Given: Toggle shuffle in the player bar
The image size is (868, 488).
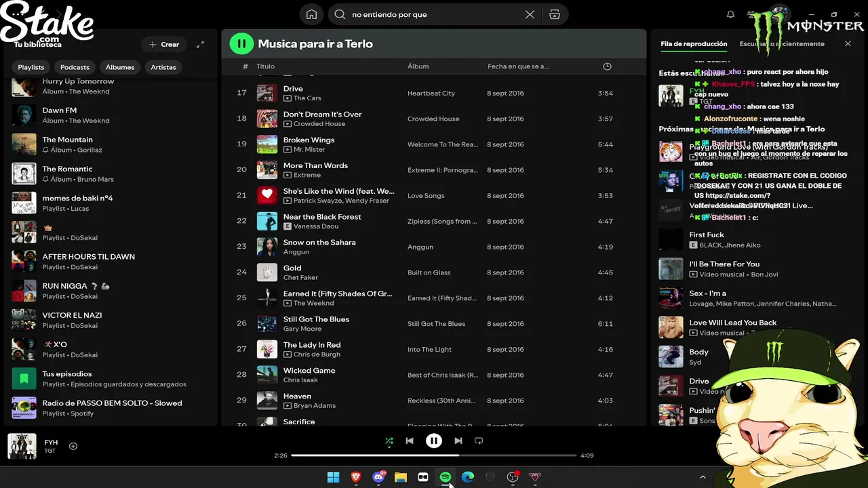Looking at the screenshot, I should click(389, 441).
